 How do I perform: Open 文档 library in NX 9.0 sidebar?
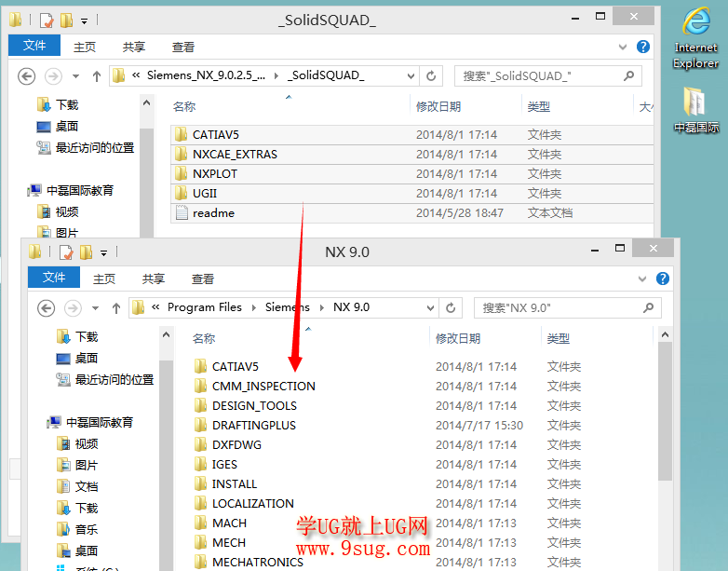(77, 486)
